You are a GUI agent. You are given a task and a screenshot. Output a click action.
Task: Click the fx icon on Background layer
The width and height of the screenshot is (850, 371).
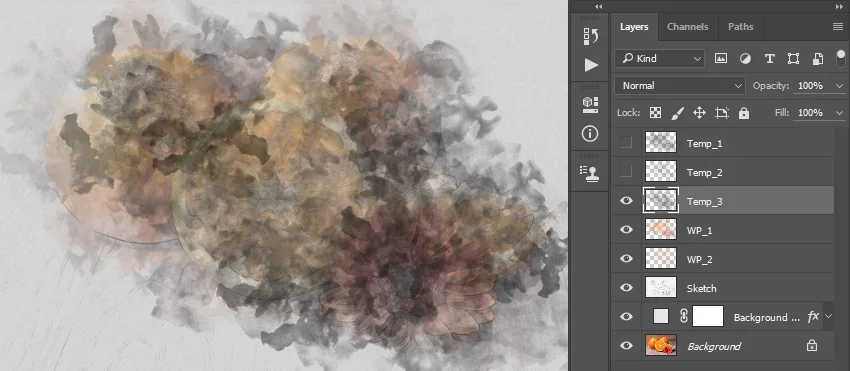coord(813,317)
